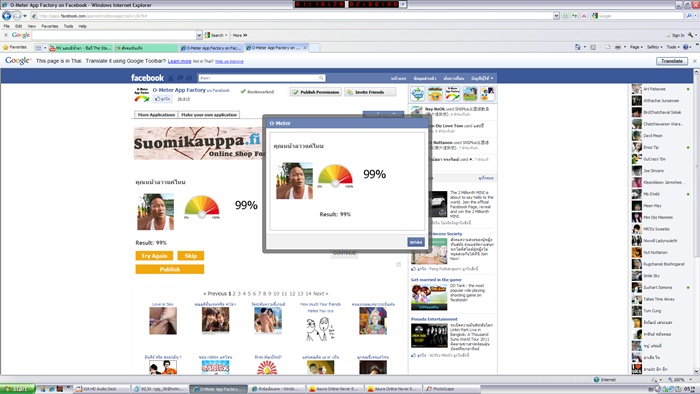Click the like thumb button under O-Meter App Factory
Viewport: 700px width, 394px height.
(x=162, y=99)
